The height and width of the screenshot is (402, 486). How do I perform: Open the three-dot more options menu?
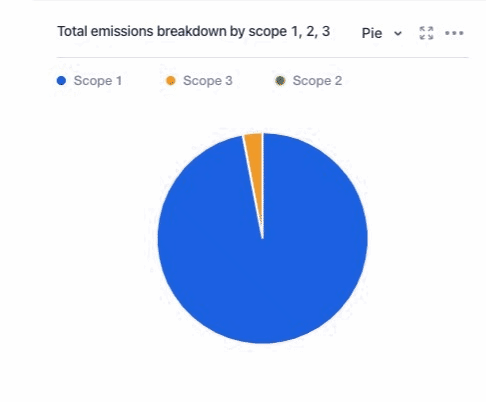click(454, 33)
